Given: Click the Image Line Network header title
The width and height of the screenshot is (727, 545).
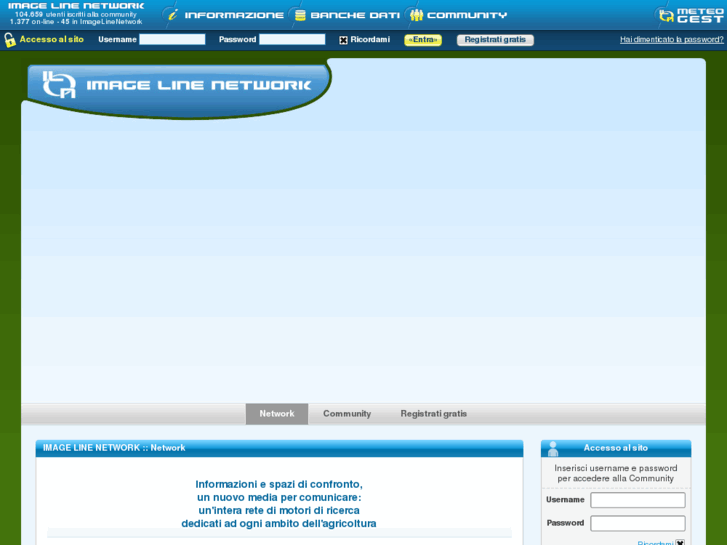Looking at the screenshot, I should (76, 6).
